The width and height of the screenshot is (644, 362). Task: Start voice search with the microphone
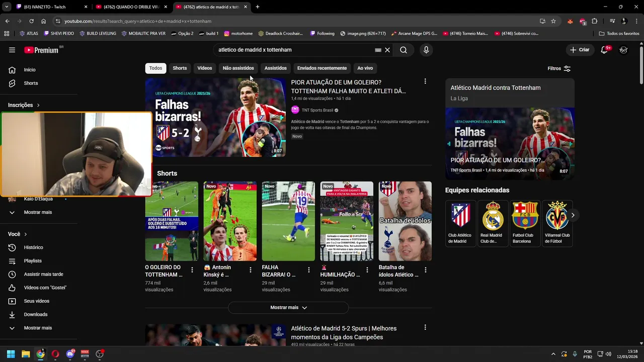coord(426,50)
